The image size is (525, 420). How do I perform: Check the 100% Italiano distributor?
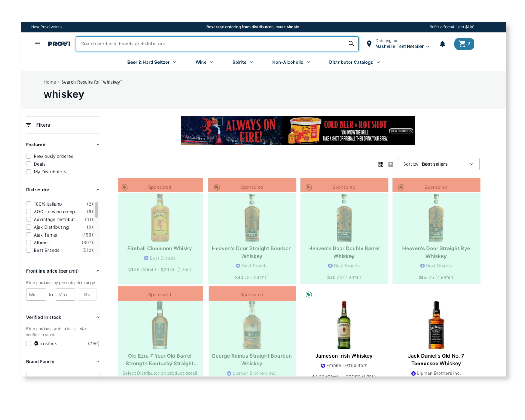[28, 204]
